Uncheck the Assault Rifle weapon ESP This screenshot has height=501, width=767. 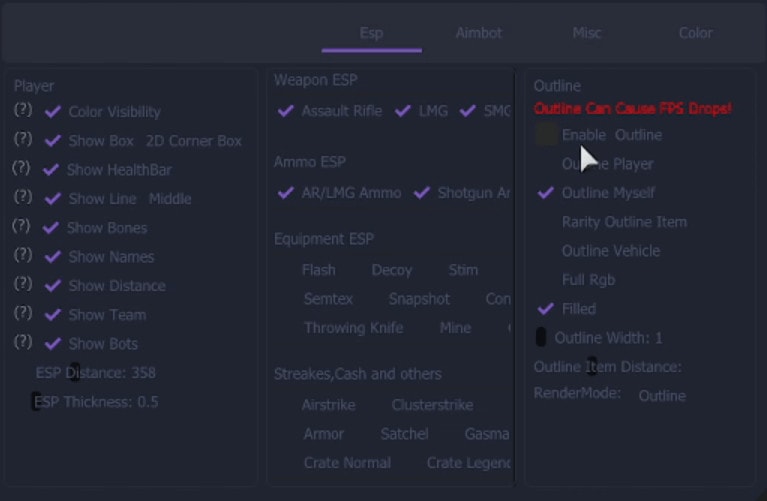[x=286, y=111]
